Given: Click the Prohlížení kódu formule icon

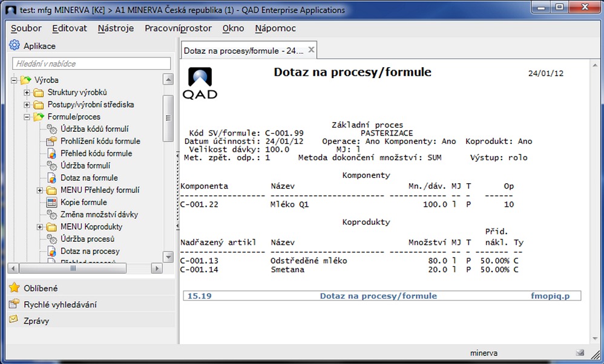Looking at the screenshot, I should [x=51, y=141].
